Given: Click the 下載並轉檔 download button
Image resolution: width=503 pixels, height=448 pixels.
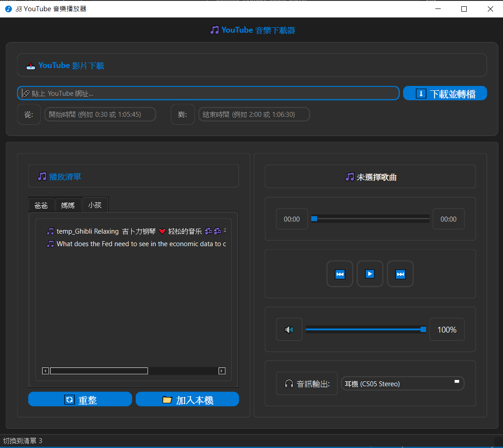Looking at the screenshot, I should point(445,94).
